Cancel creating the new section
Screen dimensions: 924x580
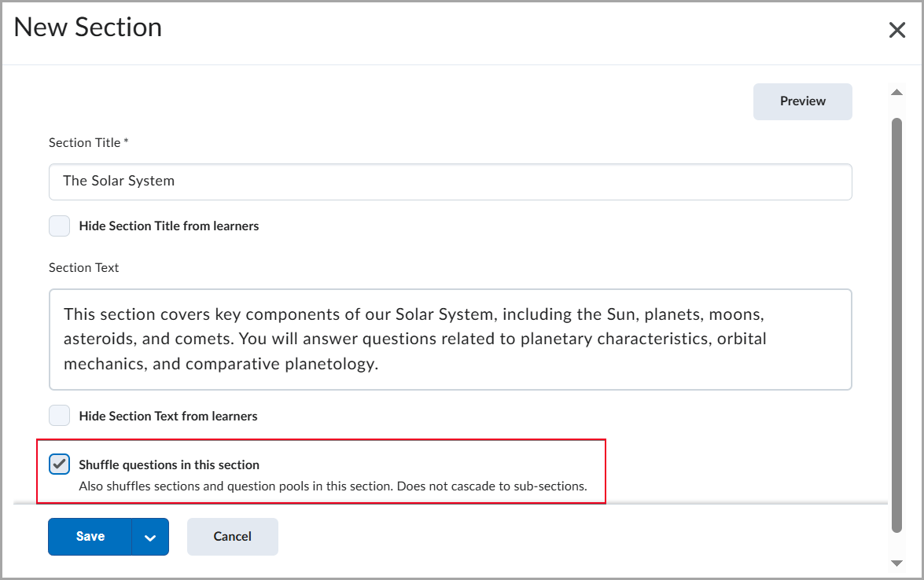[232, 536]
